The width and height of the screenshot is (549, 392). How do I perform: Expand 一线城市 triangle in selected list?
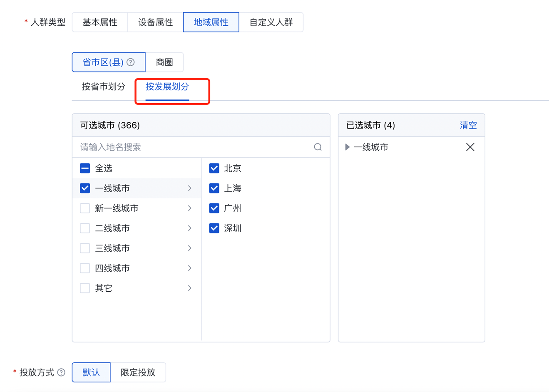[348, 147]
